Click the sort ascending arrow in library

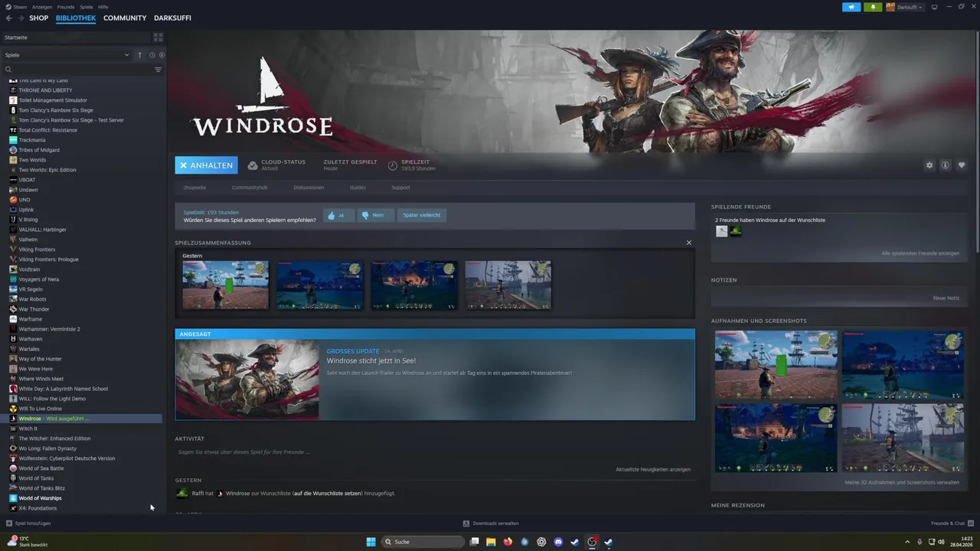139,55
